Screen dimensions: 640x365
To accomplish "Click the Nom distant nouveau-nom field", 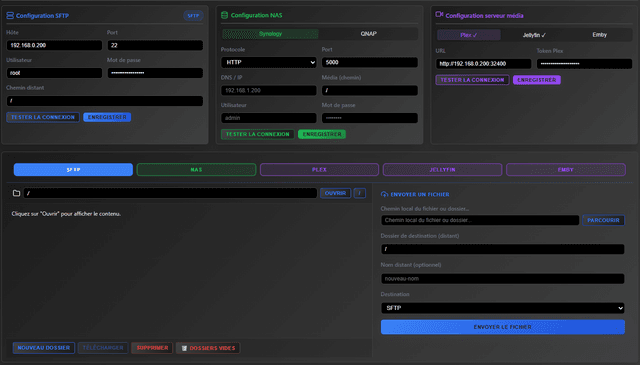I will (502, 278).
